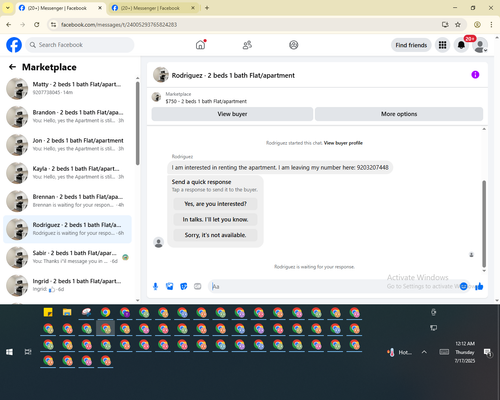Click the chat messages scrollbar
Image resolution: width=500 pixels, height=400 pixels.
[x=484, y=223]
